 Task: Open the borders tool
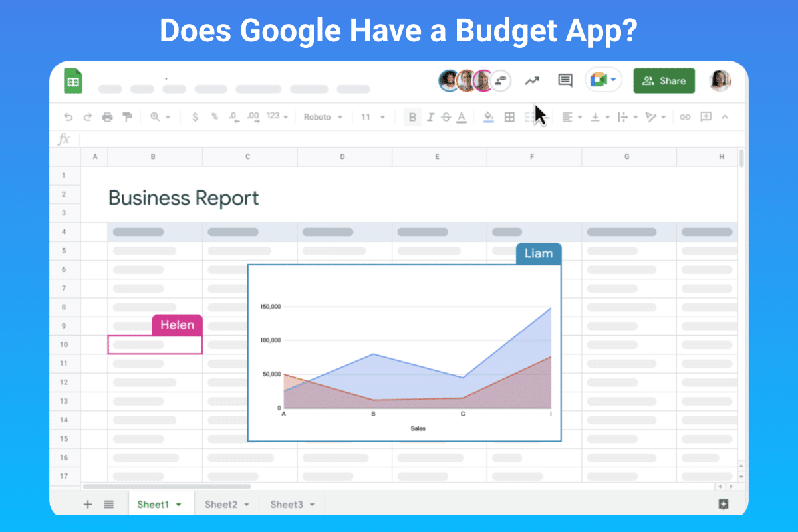[509, 117]
